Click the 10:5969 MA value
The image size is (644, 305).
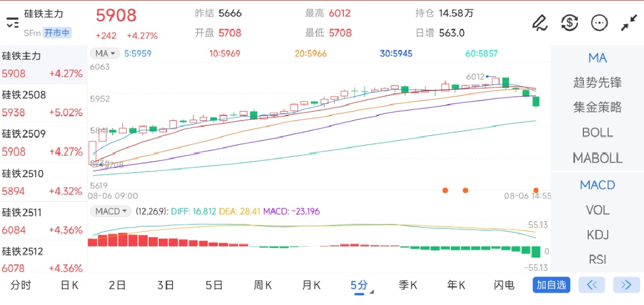[225, 54]
